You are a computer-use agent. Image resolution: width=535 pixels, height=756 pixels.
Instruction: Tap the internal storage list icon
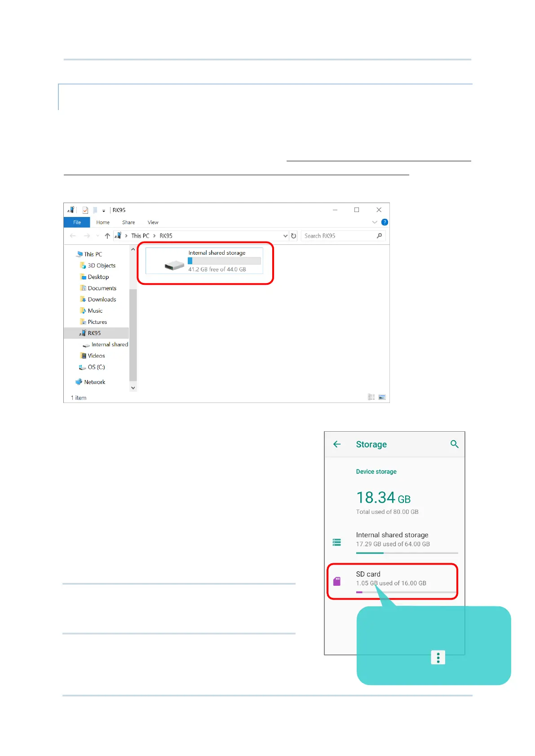tap(337, 542)
